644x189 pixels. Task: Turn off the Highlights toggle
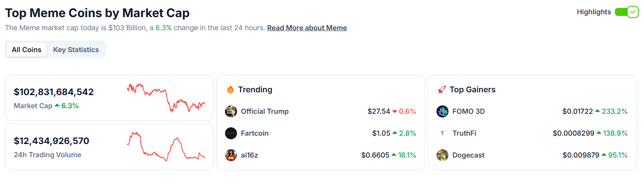pyautogui.click(x=626, y=12)
